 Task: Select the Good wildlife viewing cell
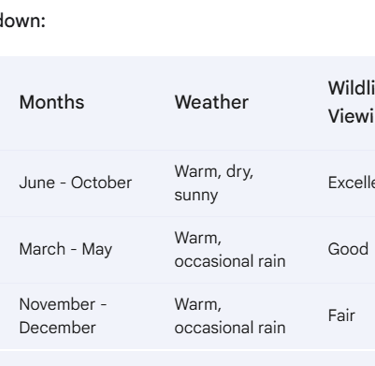click(348, 249)
